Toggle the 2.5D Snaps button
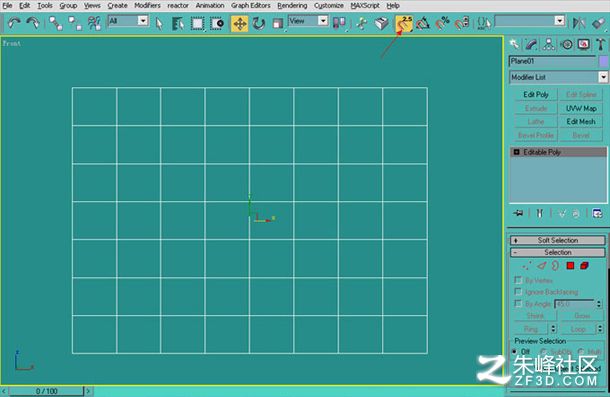The height and width of the screenshot is (397, 610). point(404,24)
